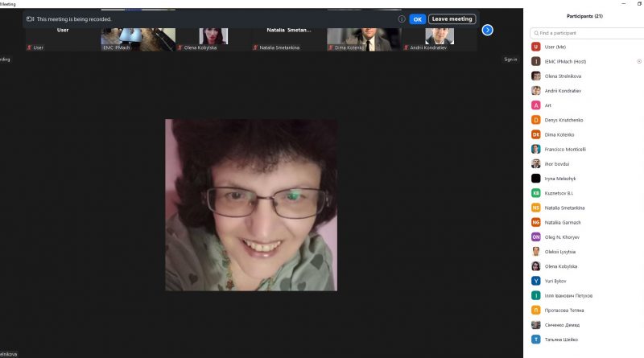Viewport: 644px width, 358px height.
Task: Click the Sign in link
Action: tap(510, 59)
